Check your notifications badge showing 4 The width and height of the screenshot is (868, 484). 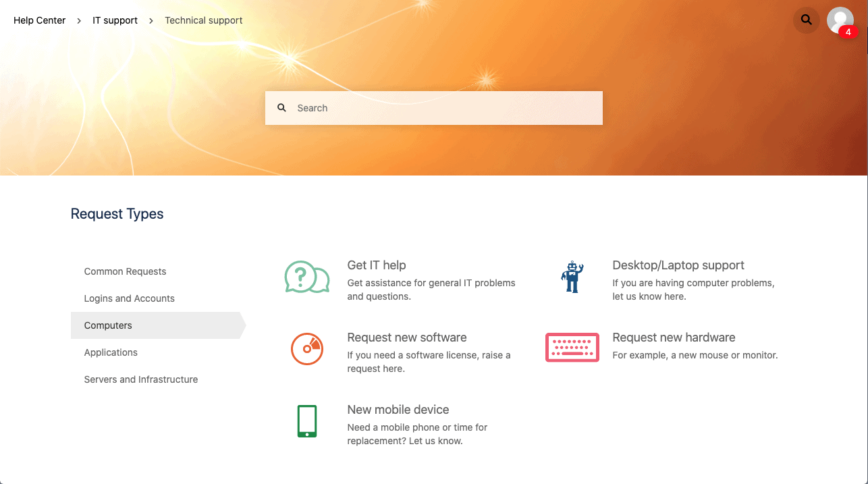click(x=848, y=31)
